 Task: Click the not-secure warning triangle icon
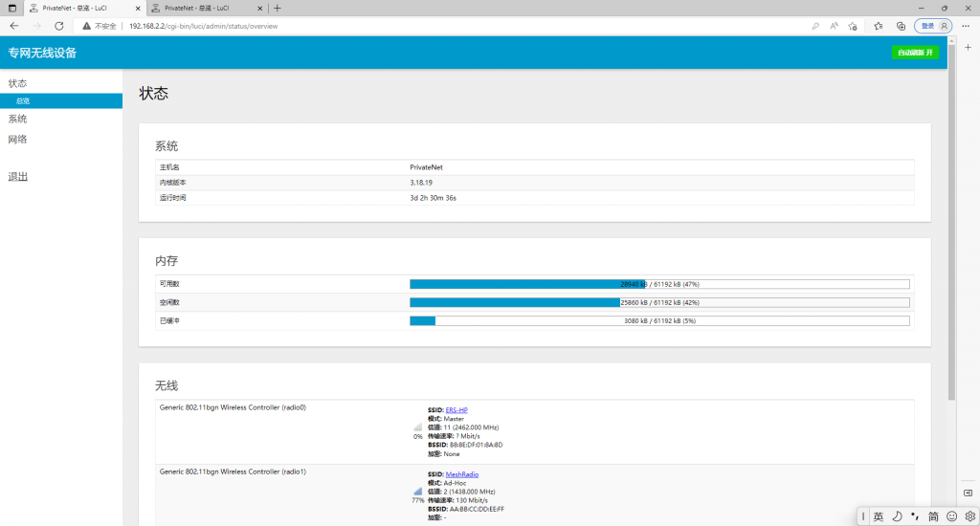(x=86, y=26)
